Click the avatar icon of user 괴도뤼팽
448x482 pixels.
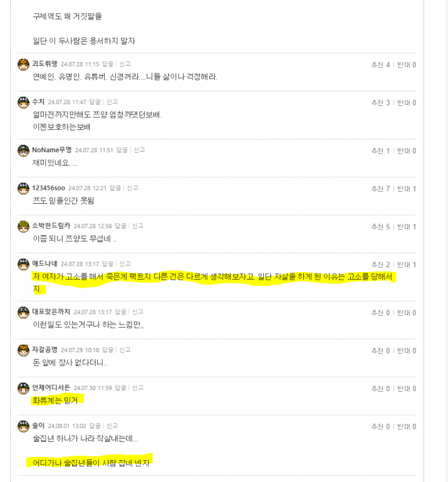point(23,65)
